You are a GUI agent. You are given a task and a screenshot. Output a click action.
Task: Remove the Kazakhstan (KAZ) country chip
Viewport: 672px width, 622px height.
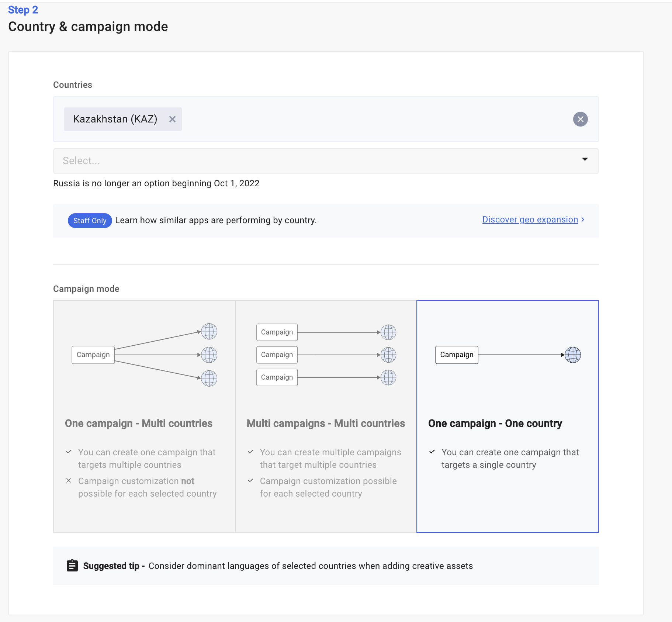click(x=172, y=119)
